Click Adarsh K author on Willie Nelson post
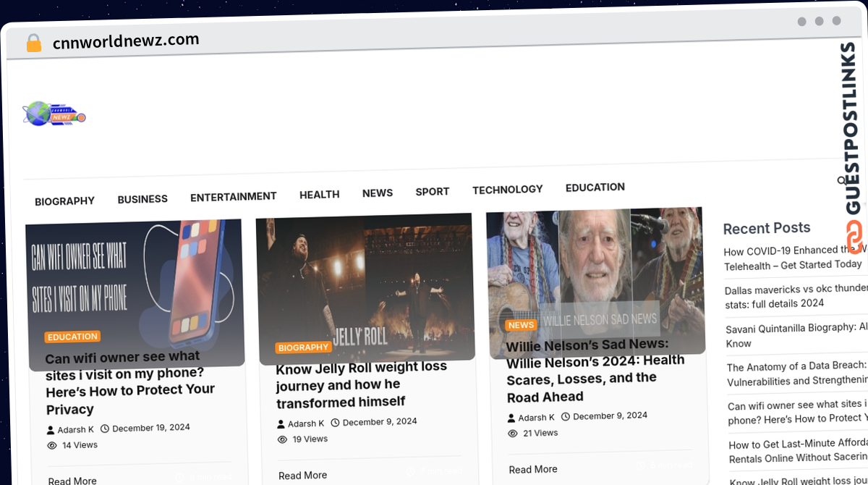Viewport: 868px width, 485px height. [x=537, y=418]
